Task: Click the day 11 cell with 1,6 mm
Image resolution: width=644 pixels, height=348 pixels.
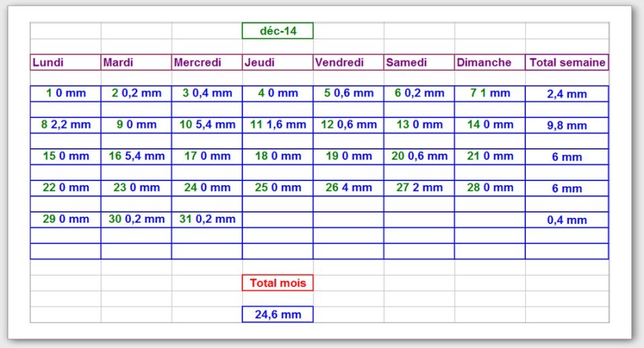Action: (277, 125)
